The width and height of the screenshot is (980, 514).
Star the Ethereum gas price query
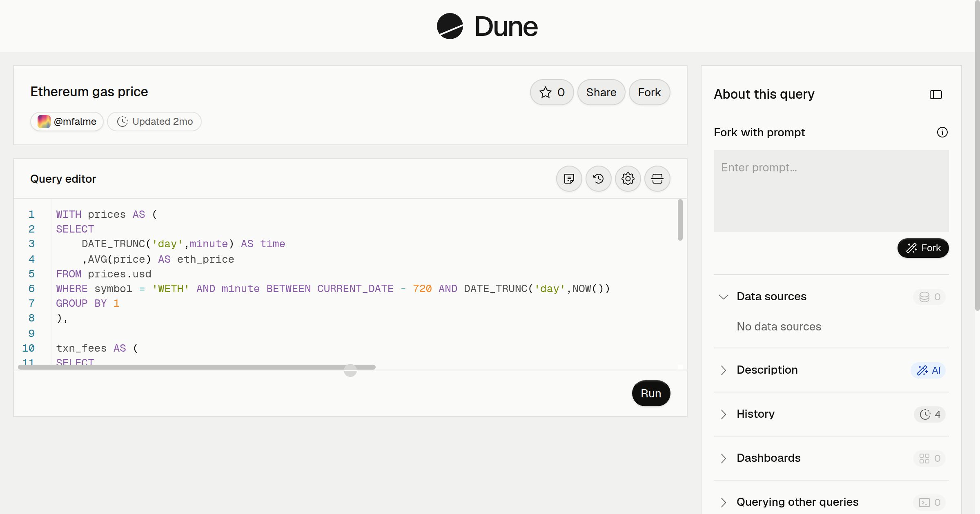(x=552, y=92)
